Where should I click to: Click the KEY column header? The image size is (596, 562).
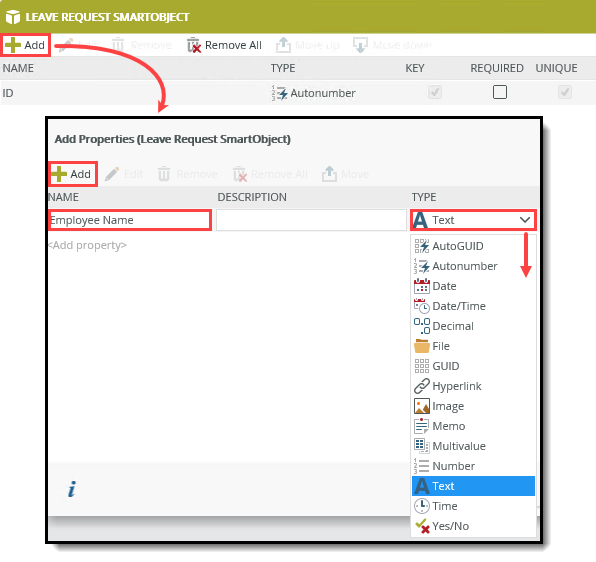415,68
